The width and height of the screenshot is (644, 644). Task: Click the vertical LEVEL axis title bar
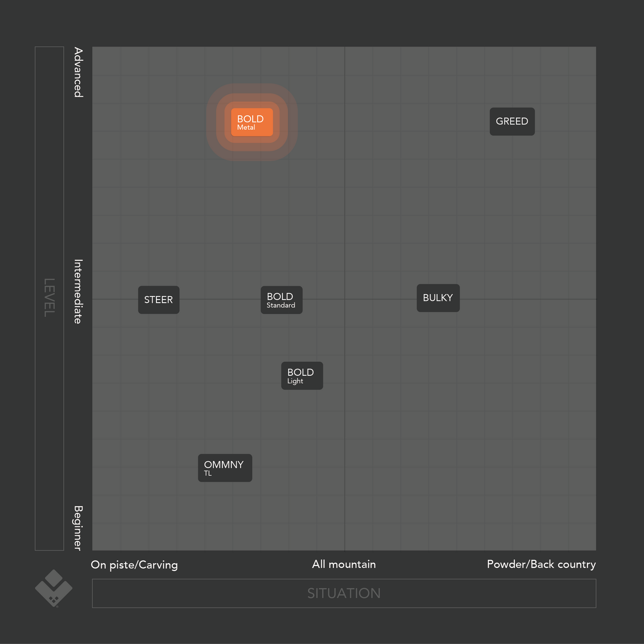(x=49, y=298)
